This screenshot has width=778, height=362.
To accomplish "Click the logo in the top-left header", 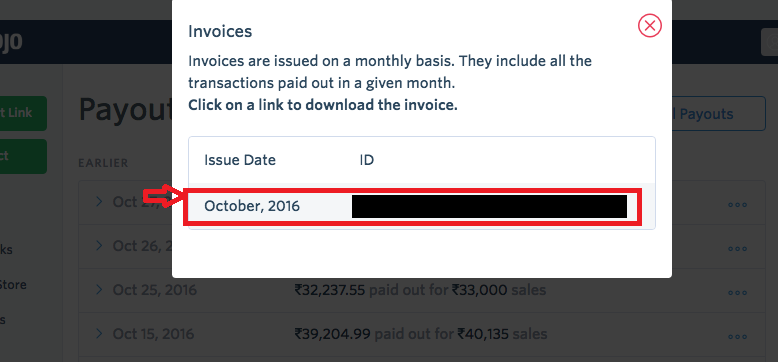I will click(11, 42).
